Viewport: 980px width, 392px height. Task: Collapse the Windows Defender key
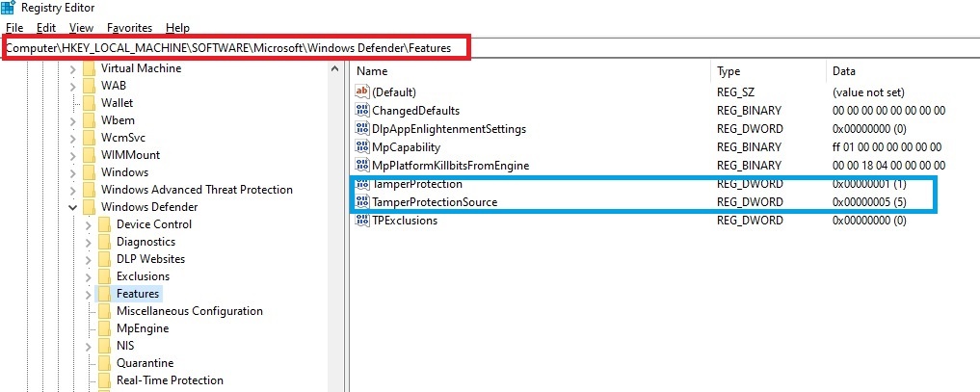coord(73,207)
